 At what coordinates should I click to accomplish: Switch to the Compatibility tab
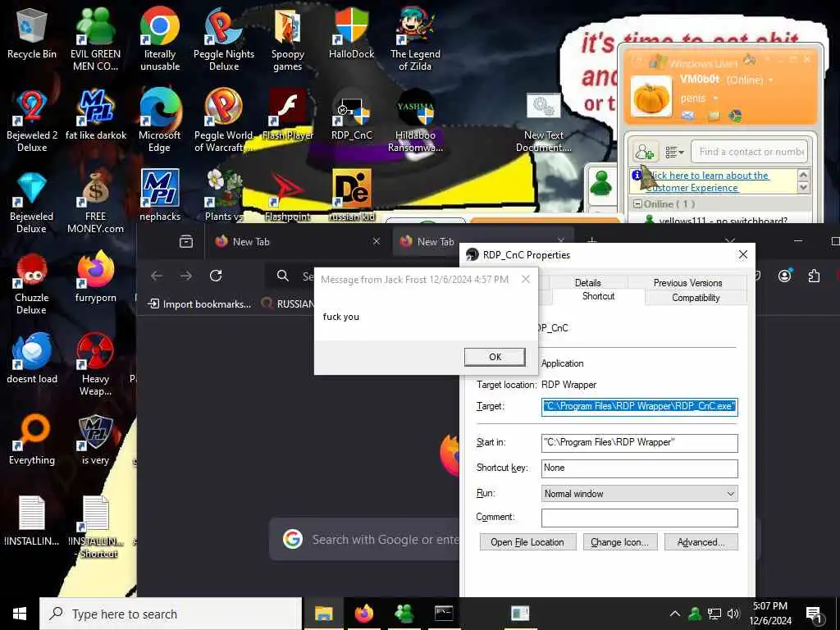click(696, 297)
